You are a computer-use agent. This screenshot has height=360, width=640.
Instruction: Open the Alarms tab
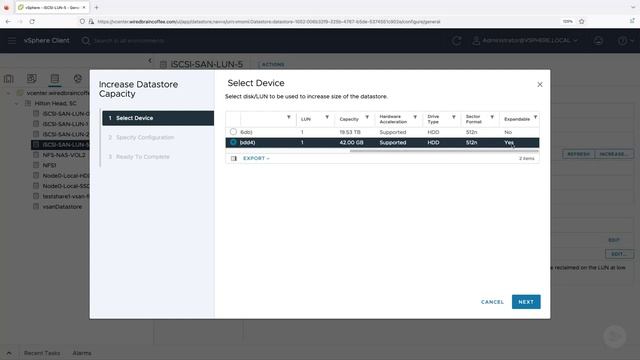(82, 353)
